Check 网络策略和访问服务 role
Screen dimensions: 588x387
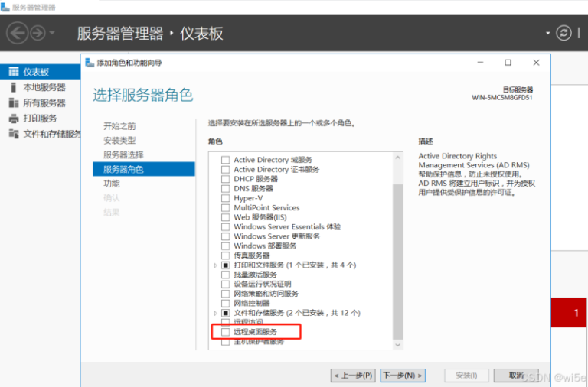pos(225,294)
